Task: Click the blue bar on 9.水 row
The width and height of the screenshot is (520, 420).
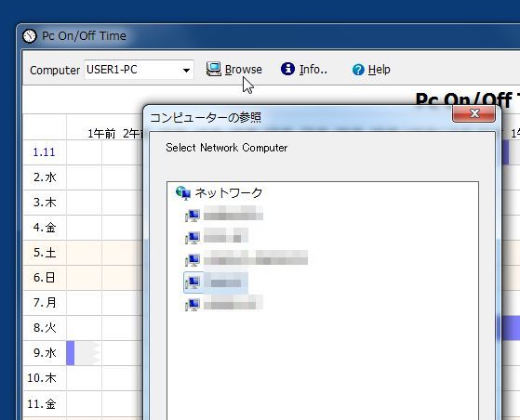Action: tap(71, 353)
